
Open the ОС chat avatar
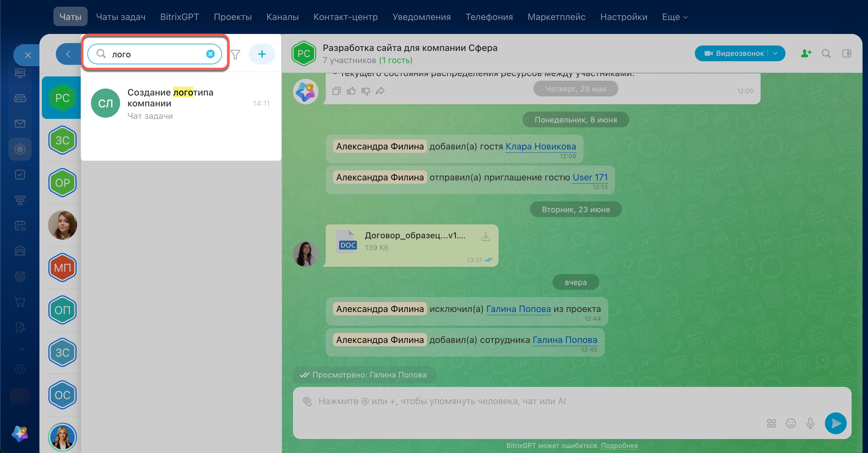[62, 395]
